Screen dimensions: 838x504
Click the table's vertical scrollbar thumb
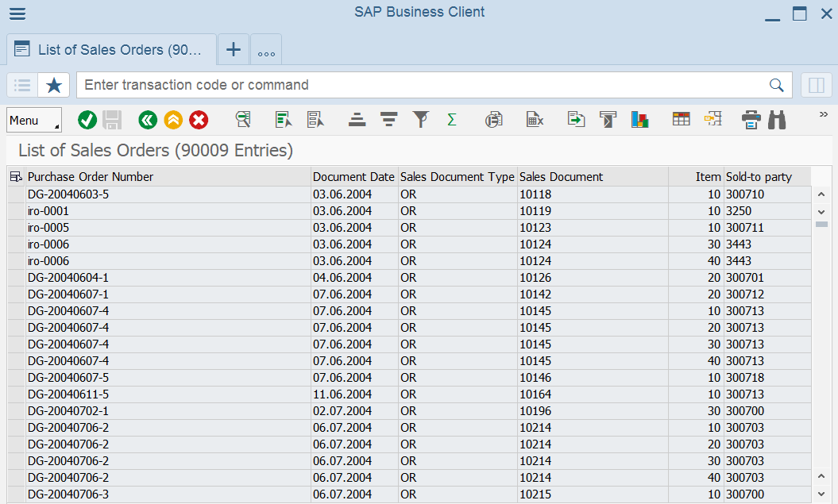coord(821,225)
